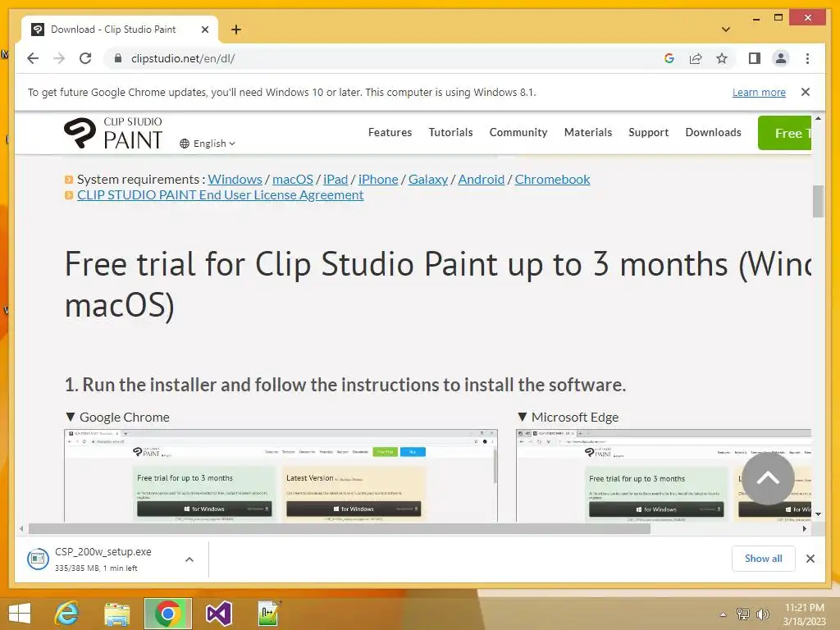Click the green Free Trial button
The height and width of the screenshot is (630, 840).
pyautogui.click(x=785, y=133)
